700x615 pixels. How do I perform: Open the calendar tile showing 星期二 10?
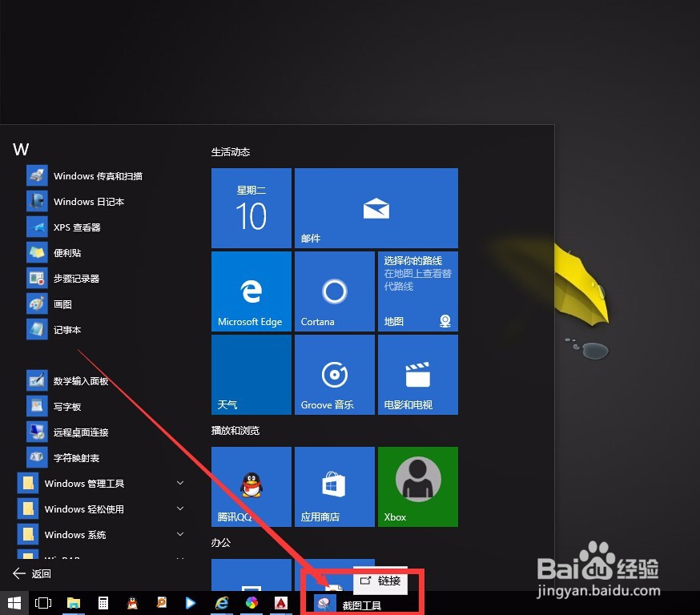(251, 208)
